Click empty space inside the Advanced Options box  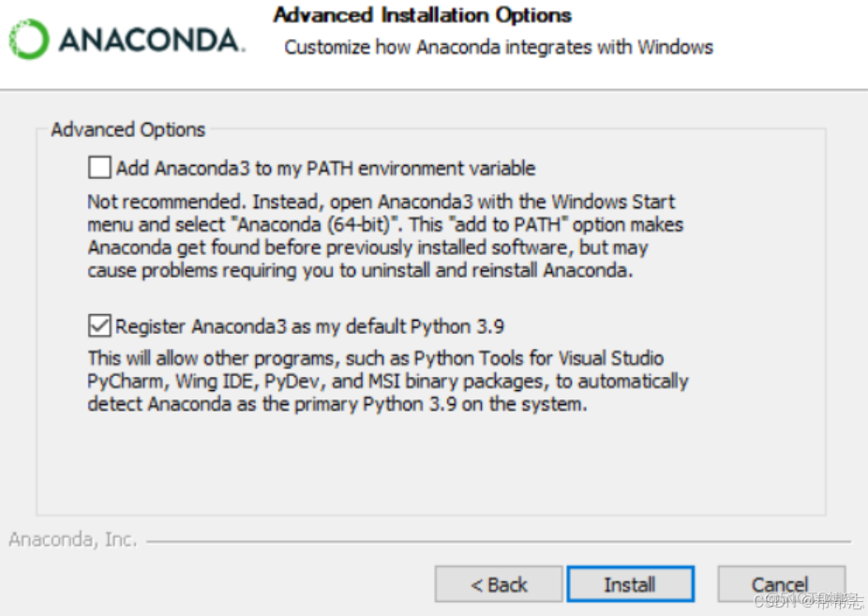[431, 464]
